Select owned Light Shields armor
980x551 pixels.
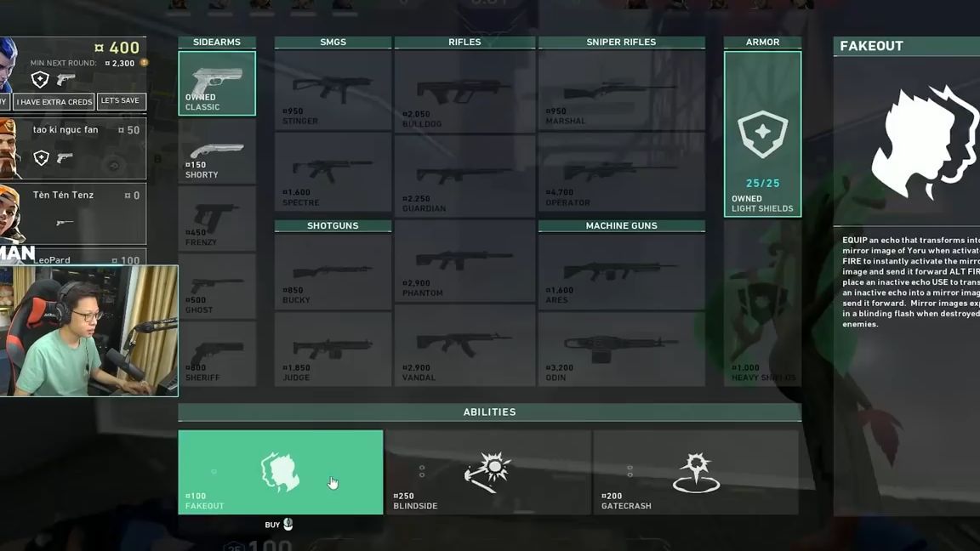point(762,134)
